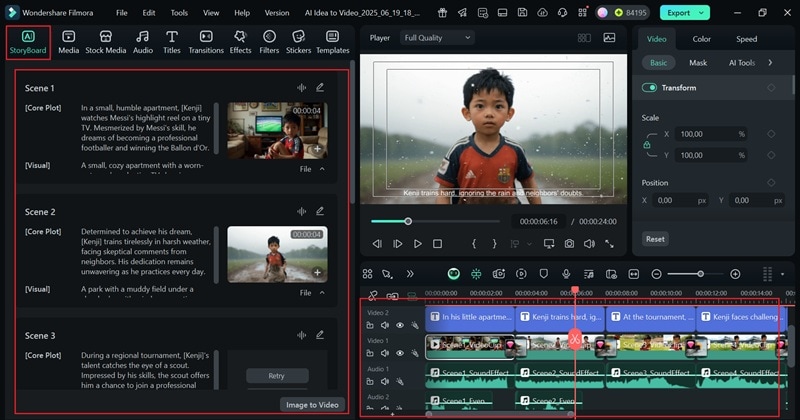The image size is (800, 420).
Task: Toggle visibility of Video 1 track
Action: [x=400, y=353]
